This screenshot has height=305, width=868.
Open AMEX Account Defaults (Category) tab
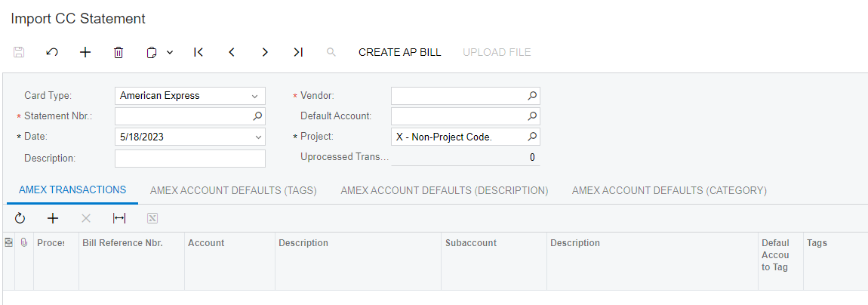click(669, 190)
